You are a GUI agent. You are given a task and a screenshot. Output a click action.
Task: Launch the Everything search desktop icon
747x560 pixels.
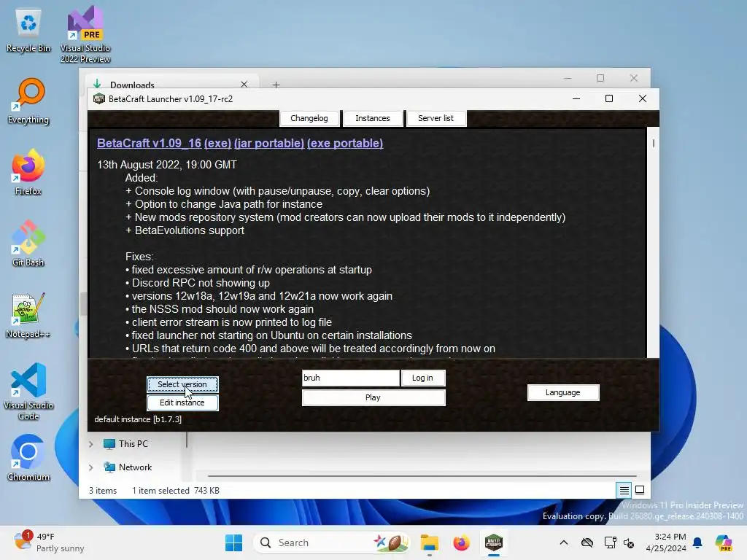click(28, 101)
